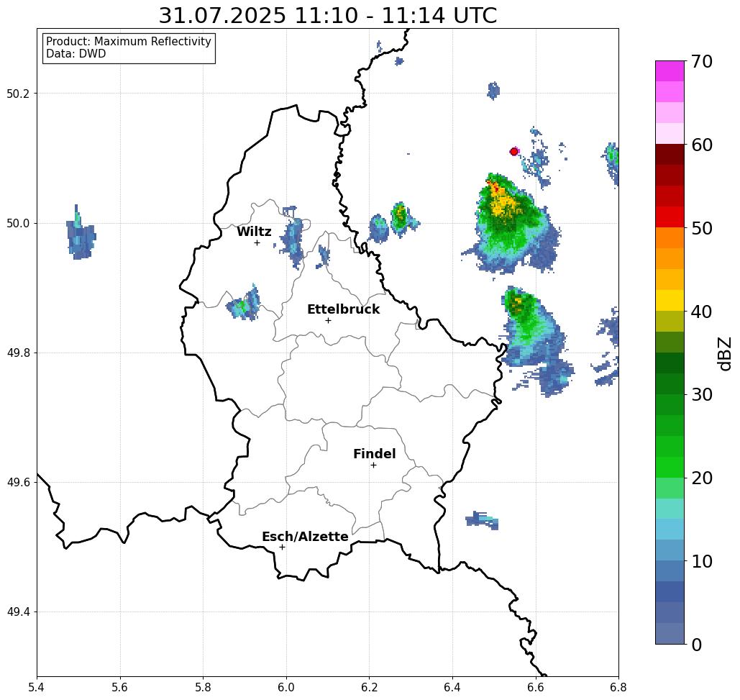Click the 'dBZ' colorbar unit label
The image size is (740, 700).
(x=724, y=353)
